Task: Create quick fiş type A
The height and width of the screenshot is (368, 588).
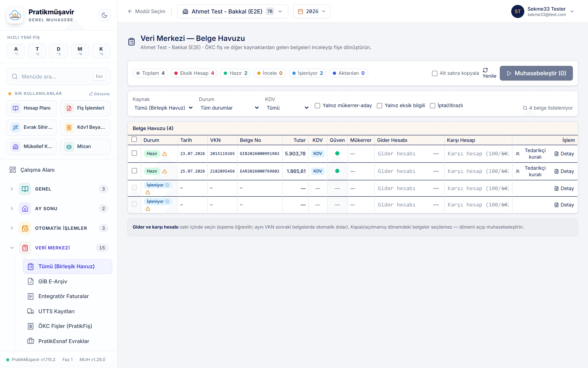Action: point(16,51)
